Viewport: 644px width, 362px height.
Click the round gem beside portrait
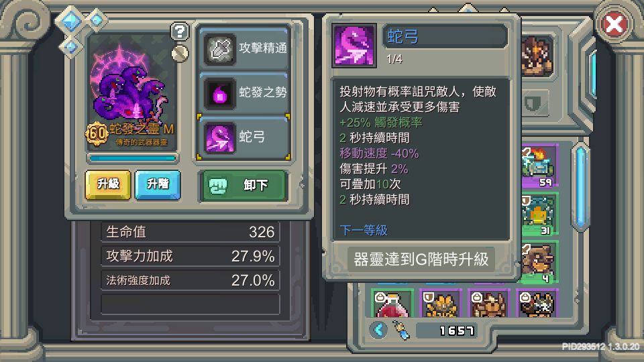coord(180,54)
